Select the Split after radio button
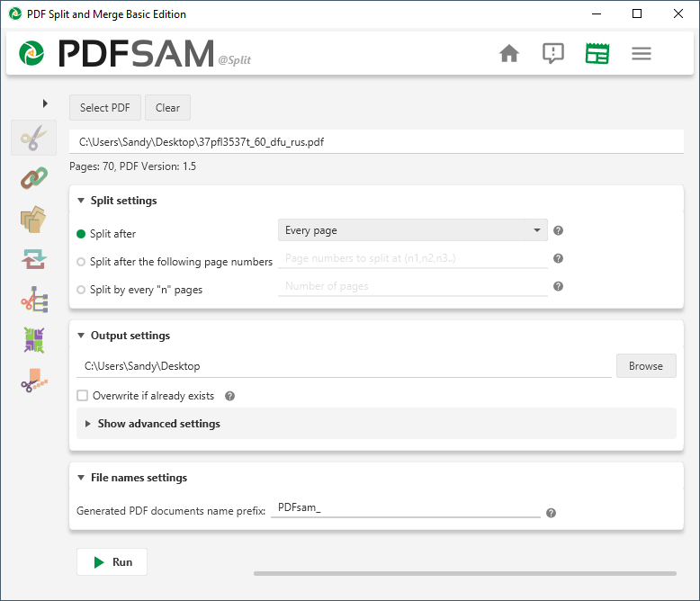 81,234
